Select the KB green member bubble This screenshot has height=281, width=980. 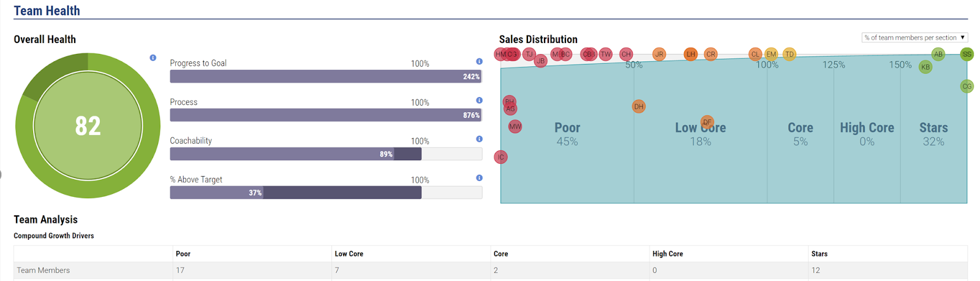(925, 67)
